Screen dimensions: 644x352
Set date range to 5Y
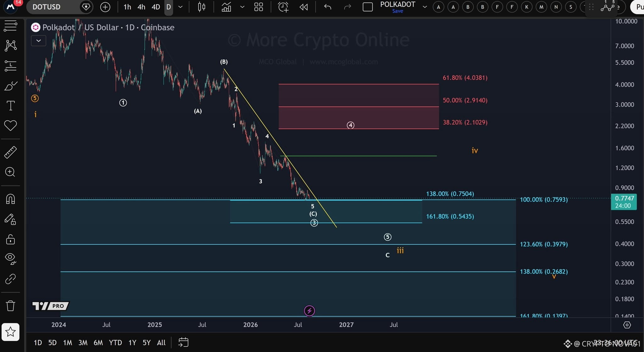point(147,343)
